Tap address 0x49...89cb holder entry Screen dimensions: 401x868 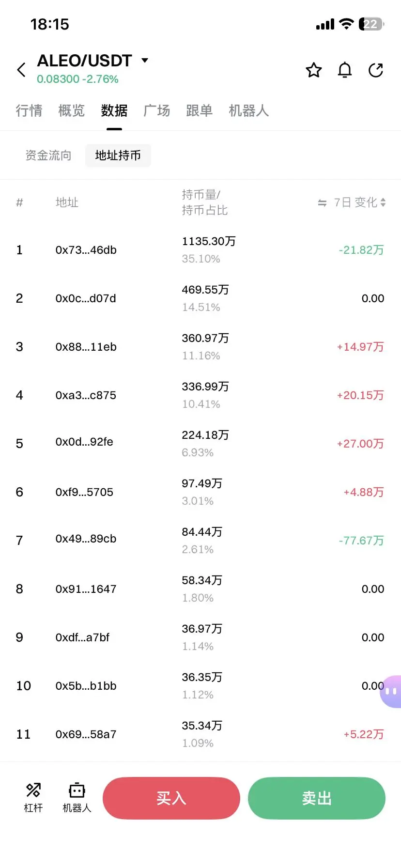86,539
